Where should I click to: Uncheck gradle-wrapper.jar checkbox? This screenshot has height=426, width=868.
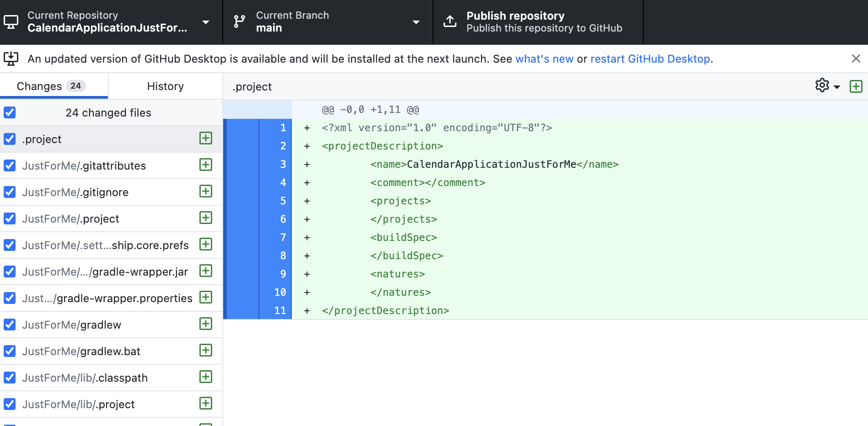[x=10, y=272]
